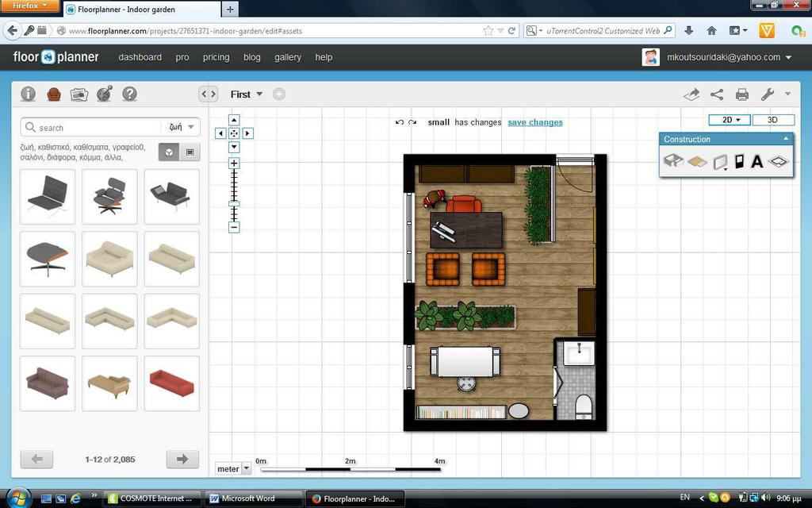Screen dimensions: 812x508
Task: Click the export arrow icon
Action: [691, 94]
